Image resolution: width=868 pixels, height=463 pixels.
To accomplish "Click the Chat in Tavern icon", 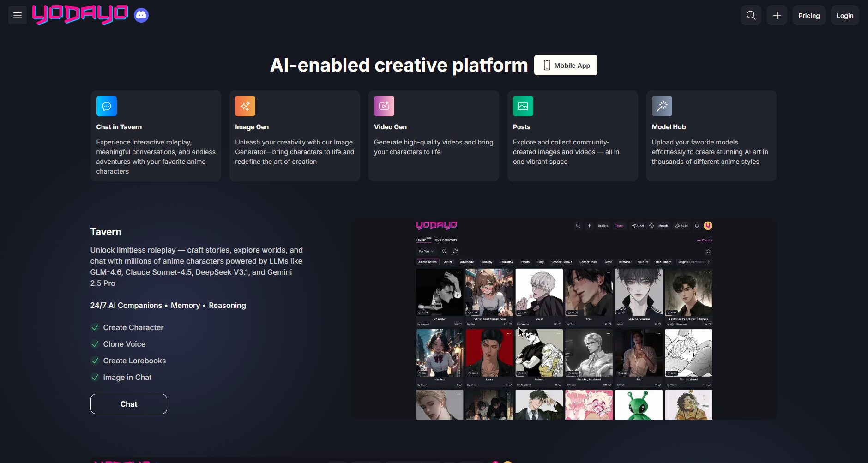I will click(x=106, y=106).
